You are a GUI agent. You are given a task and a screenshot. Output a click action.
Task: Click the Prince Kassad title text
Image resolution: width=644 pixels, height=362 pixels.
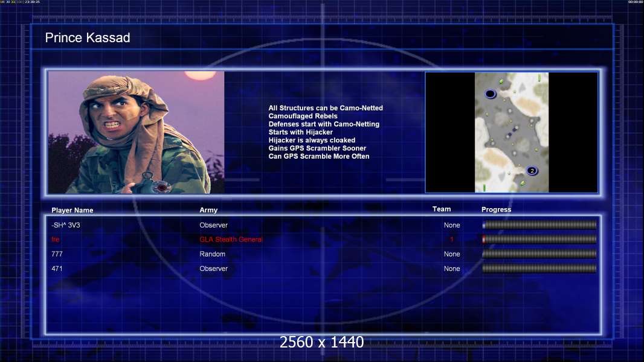pos(88,38)
